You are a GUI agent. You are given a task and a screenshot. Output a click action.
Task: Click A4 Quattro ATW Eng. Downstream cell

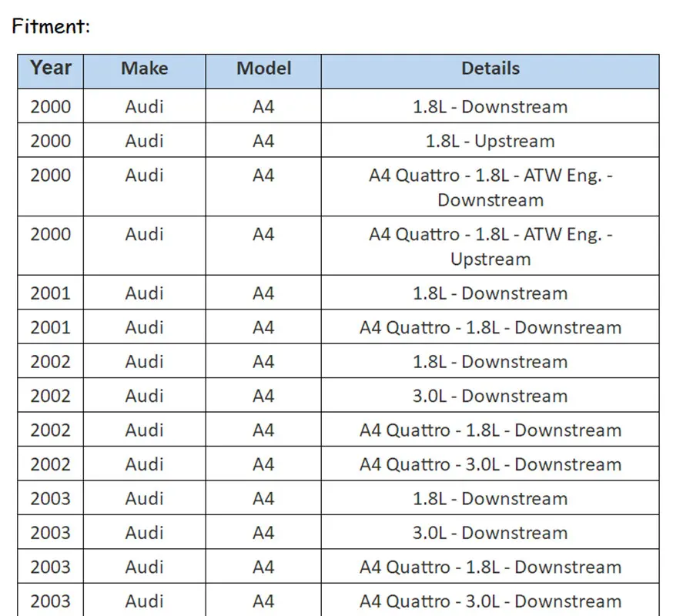(x=490, y=187)
